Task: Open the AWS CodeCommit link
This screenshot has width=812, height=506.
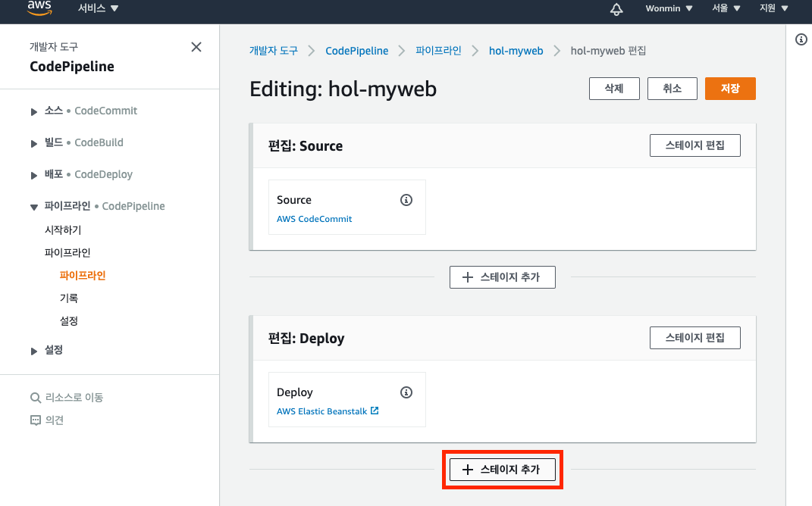Action: [314, 219]
